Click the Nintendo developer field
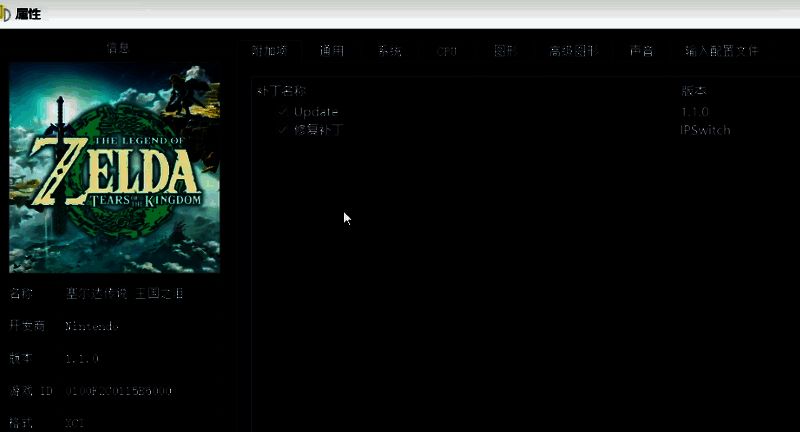Viewport: 800px width, 432px height. 92,326
